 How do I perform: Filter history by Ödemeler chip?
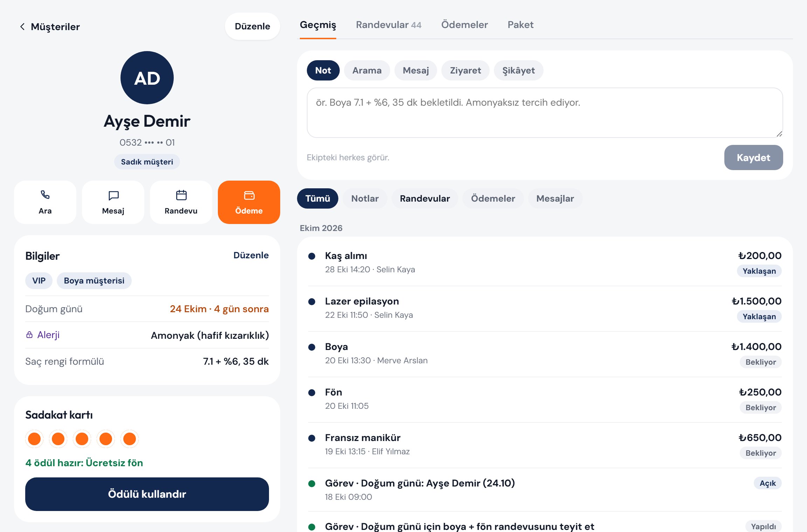pyautogui.click(x=493, y=198)
